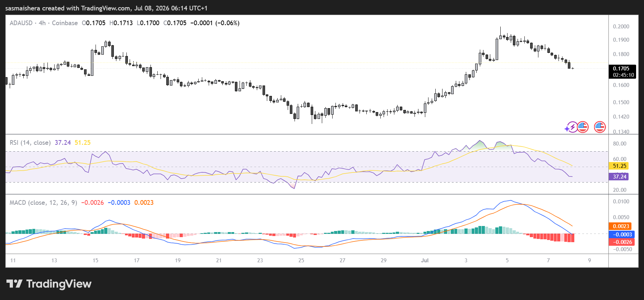Click the high value H0.1713
The height and width of the screenshot is (300, 644).
121,23
